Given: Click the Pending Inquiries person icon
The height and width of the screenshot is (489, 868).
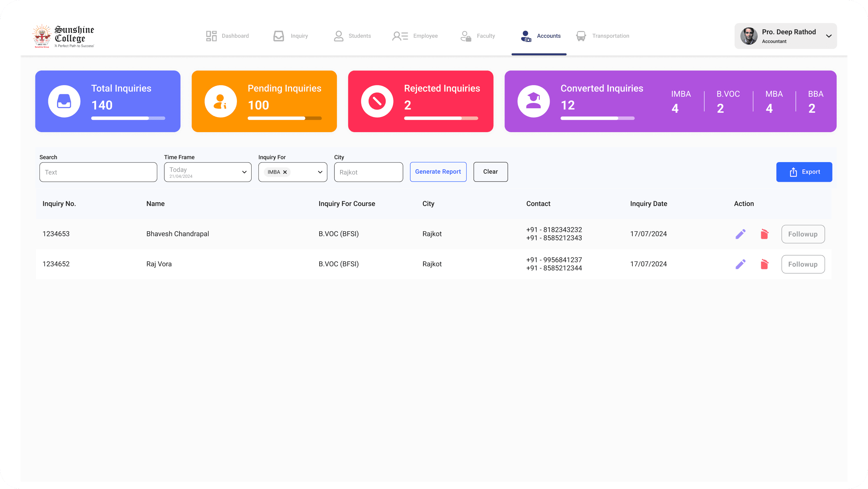Looking at the screenshot, I should click(x=220, y=101).
